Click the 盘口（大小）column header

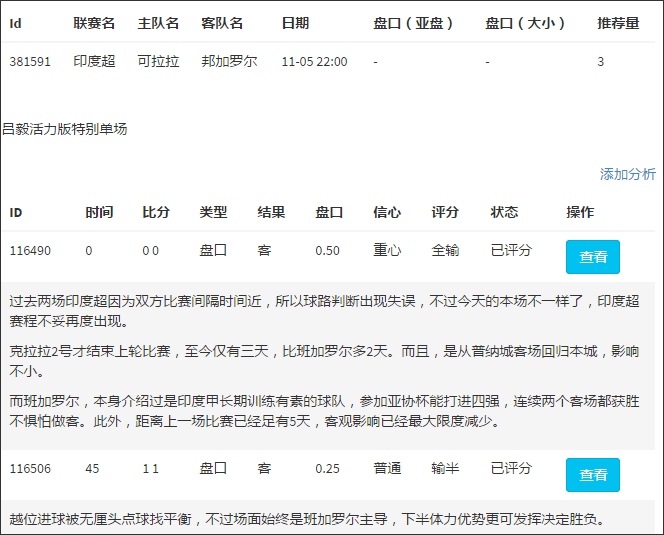(525, 23)
